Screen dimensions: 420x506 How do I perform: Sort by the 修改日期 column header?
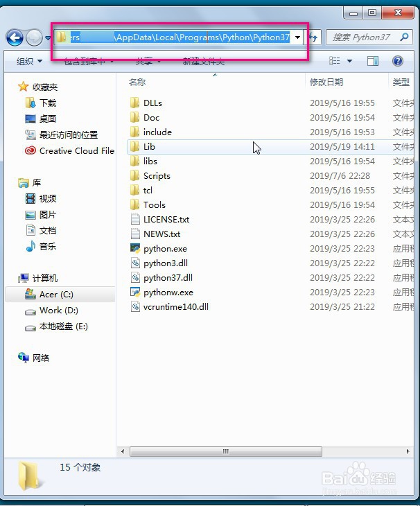pos(326,82)
